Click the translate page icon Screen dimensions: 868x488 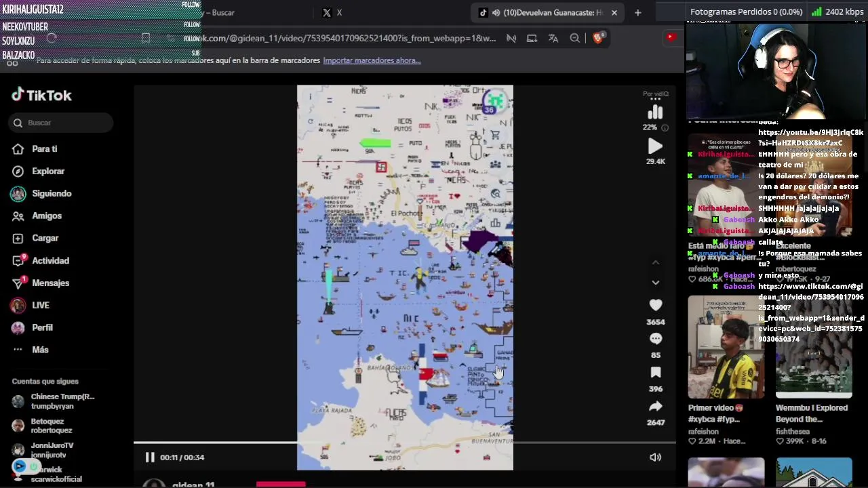(553, 38)
